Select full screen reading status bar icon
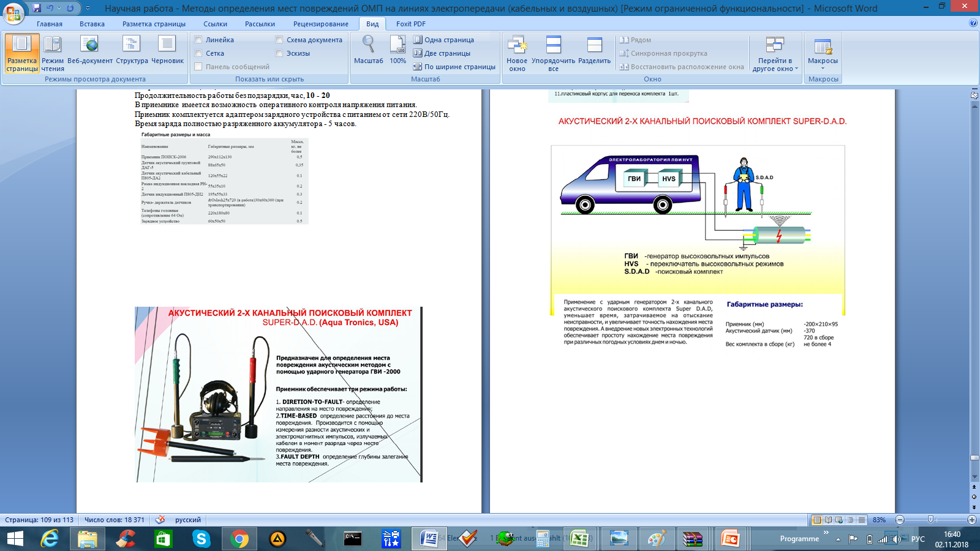Image resolution: width=980 pixels, height=551 pixels. [828, 520]
